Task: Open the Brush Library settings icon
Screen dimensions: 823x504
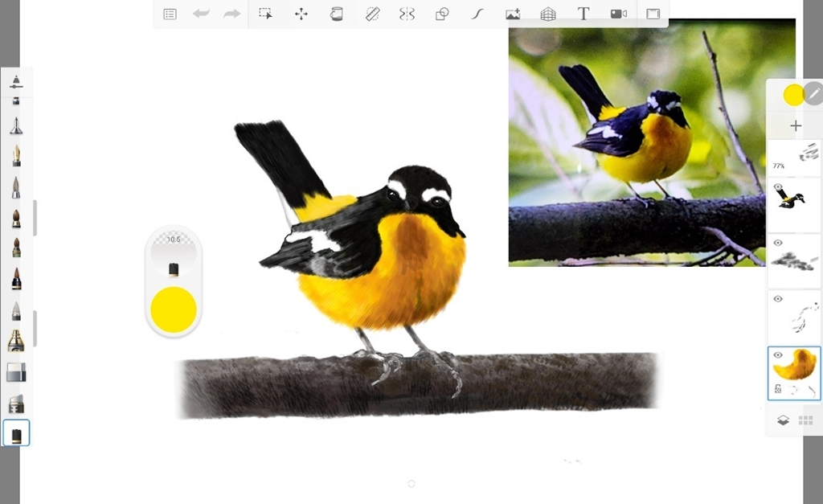Action: (x=16, y=82)
